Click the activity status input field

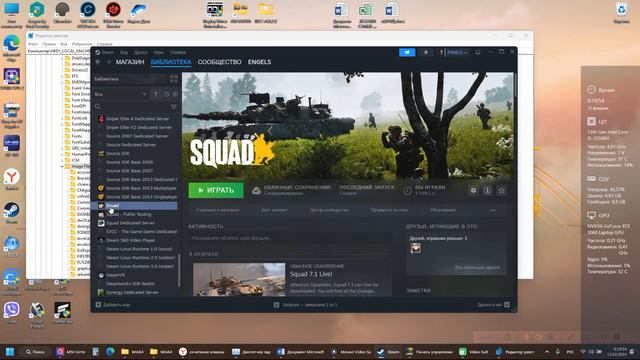pyautogui.click(x=289, y=238)
